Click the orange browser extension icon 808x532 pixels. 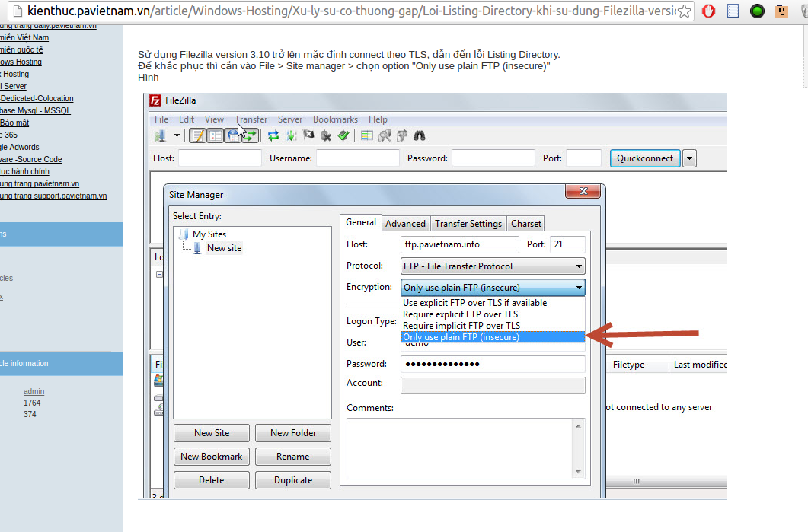coord(781,11)
